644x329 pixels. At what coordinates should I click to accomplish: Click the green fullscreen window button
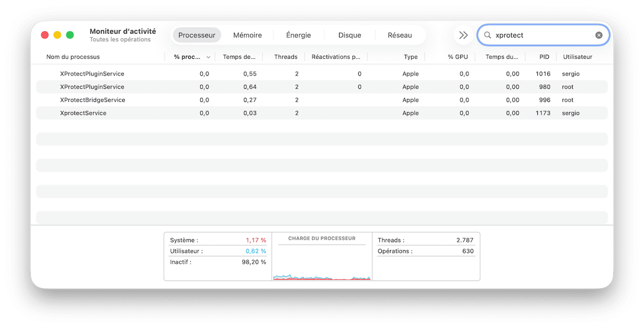pos(70,35)
